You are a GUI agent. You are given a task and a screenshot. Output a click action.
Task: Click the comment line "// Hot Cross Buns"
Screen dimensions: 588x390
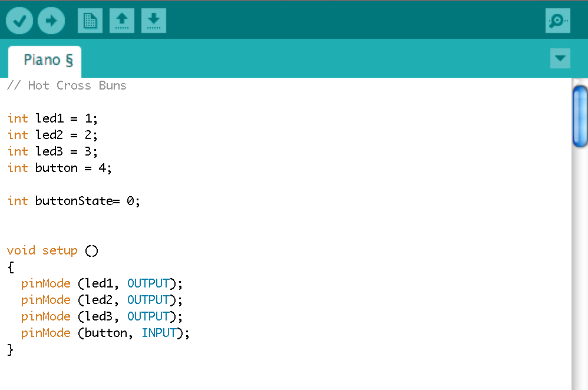(67, 85)
